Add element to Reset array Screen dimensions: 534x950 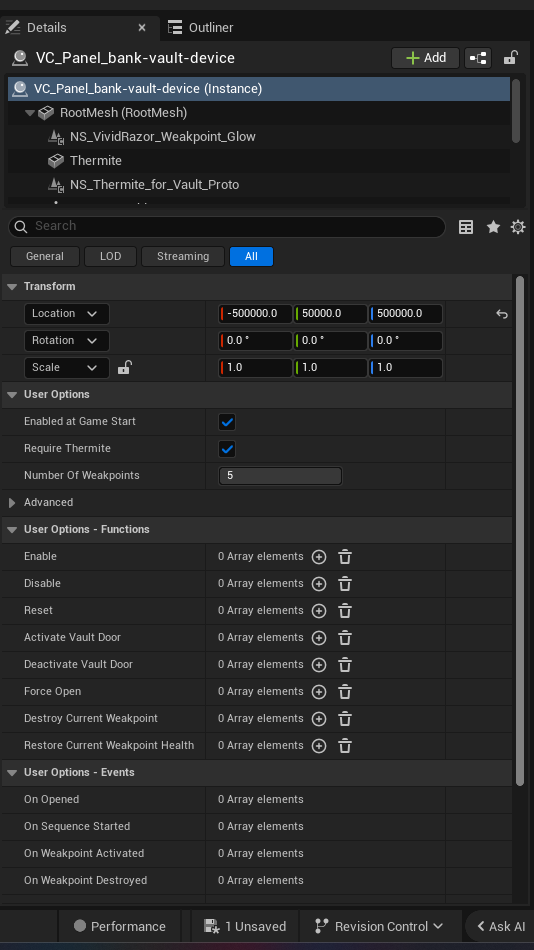coord(319,611)
